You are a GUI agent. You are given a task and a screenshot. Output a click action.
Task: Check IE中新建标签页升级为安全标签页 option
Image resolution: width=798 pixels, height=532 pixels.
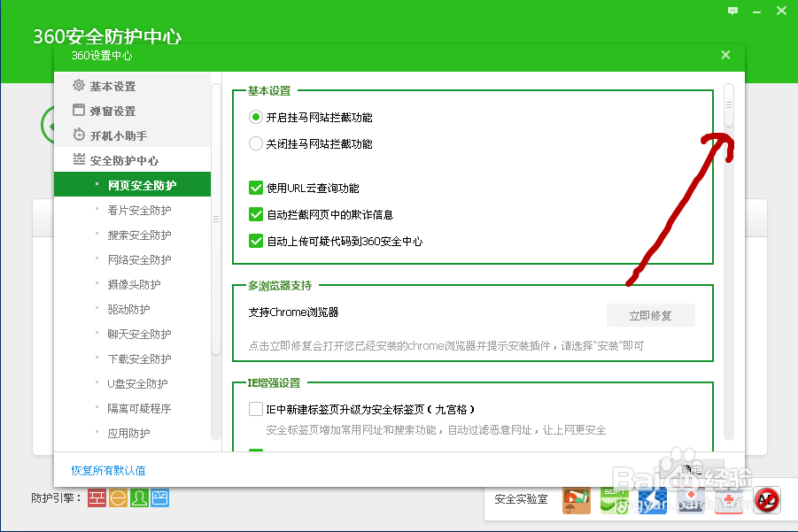pos(255,409)
